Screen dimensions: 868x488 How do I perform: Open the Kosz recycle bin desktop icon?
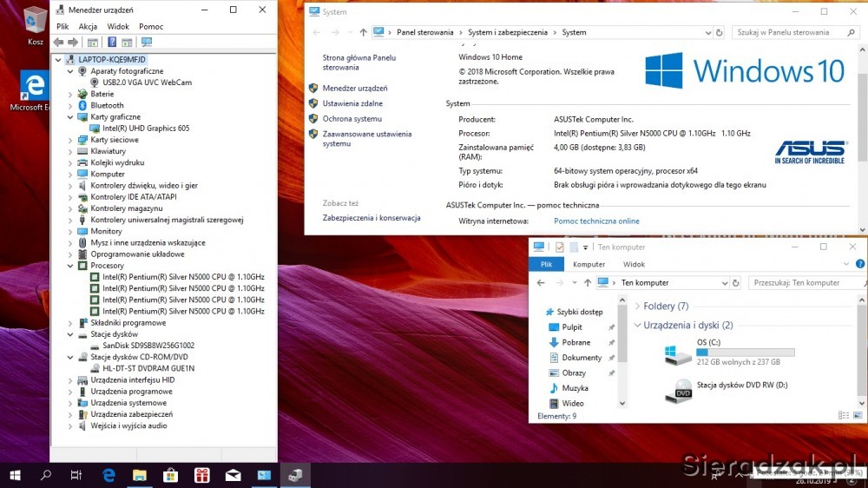(35, 26)
